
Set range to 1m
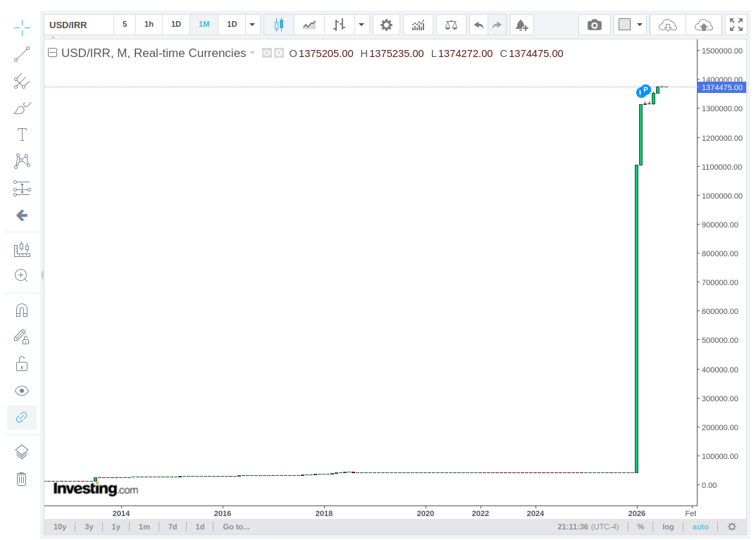[x=144, y=527]
